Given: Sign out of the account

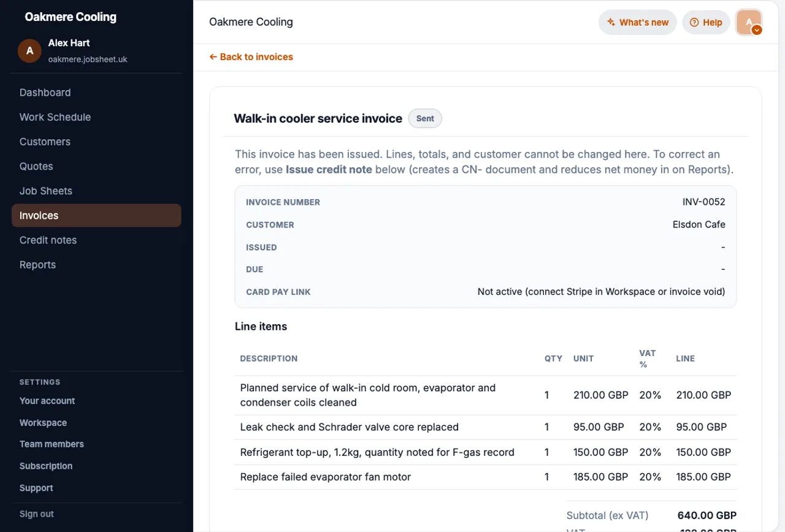Looking at the screenshot, I should [x=37, y=514].
